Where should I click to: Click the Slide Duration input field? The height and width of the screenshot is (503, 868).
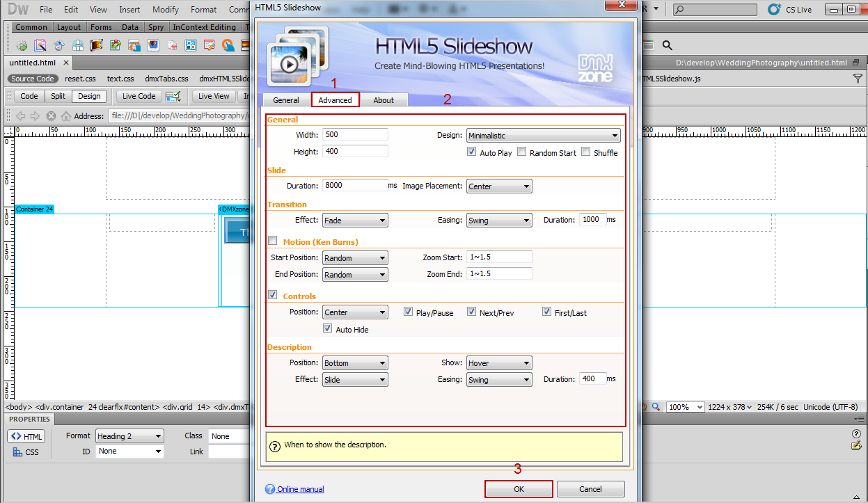coord(355,185)
